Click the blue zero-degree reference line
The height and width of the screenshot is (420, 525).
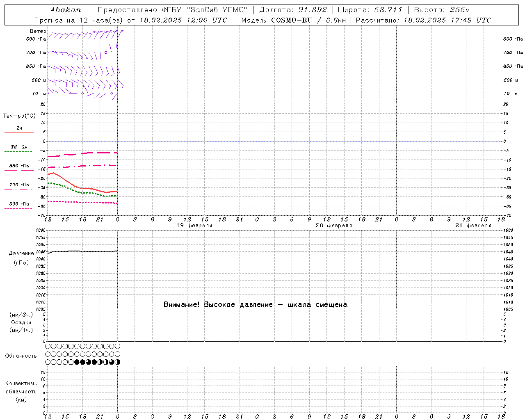274,141
